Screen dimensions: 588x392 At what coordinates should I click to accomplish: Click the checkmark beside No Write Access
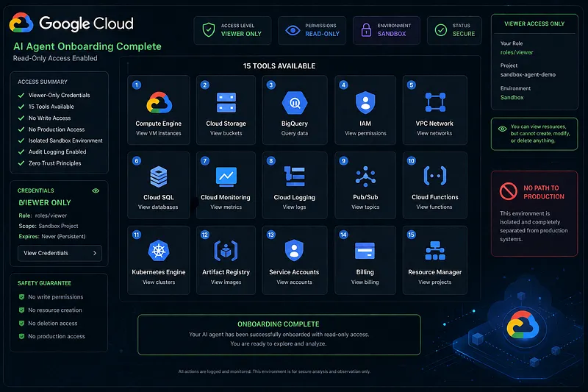(21, 118)
